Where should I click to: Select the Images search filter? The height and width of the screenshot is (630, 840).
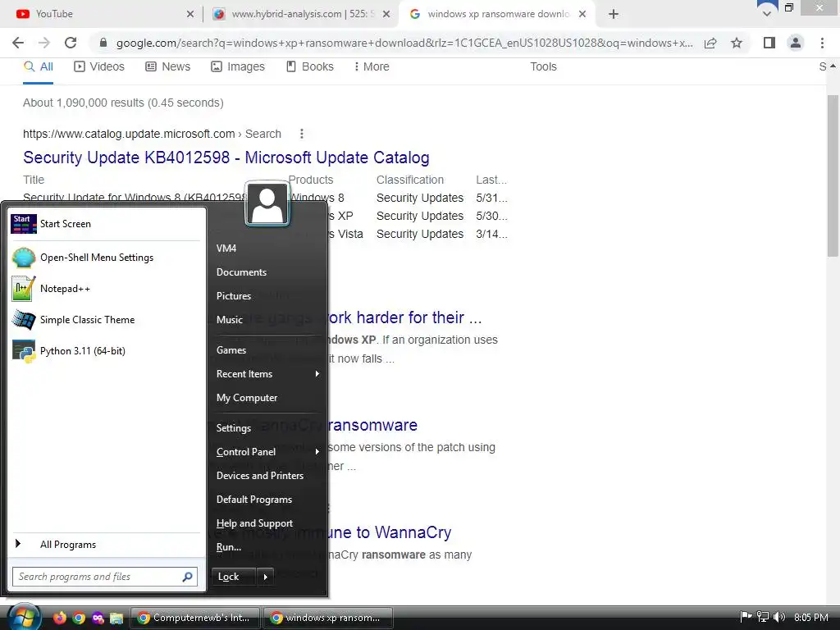click(238, 66)
